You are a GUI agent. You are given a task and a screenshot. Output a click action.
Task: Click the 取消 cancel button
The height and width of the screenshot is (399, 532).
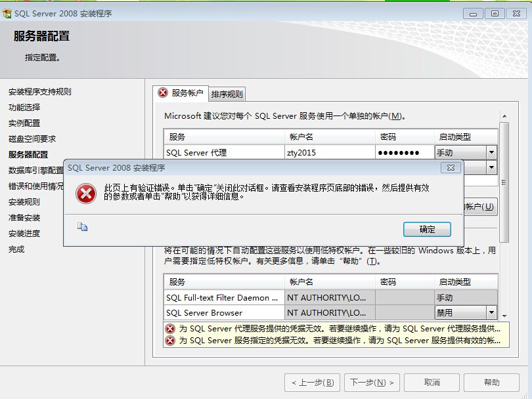[x=432, y=383]
